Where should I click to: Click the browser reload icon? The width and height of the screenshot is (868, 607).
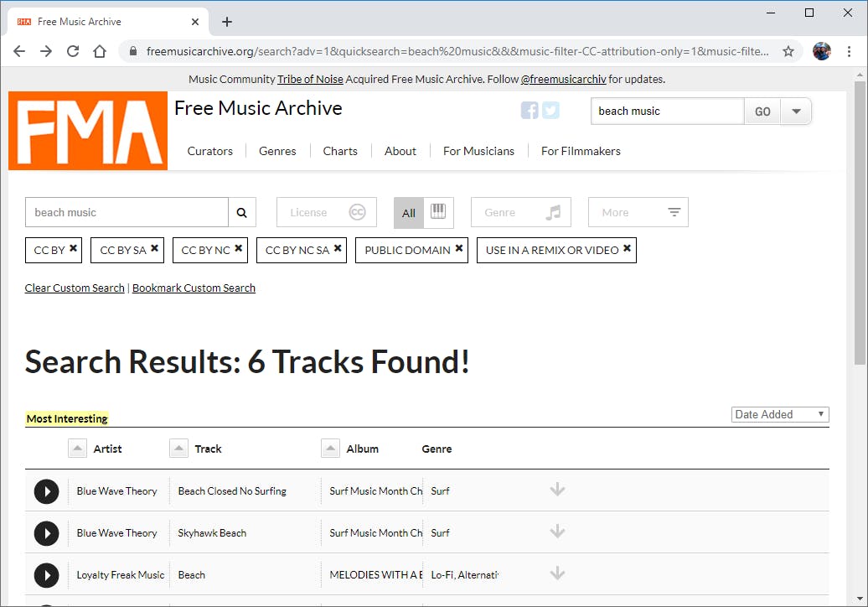click(x=73, y=51)
